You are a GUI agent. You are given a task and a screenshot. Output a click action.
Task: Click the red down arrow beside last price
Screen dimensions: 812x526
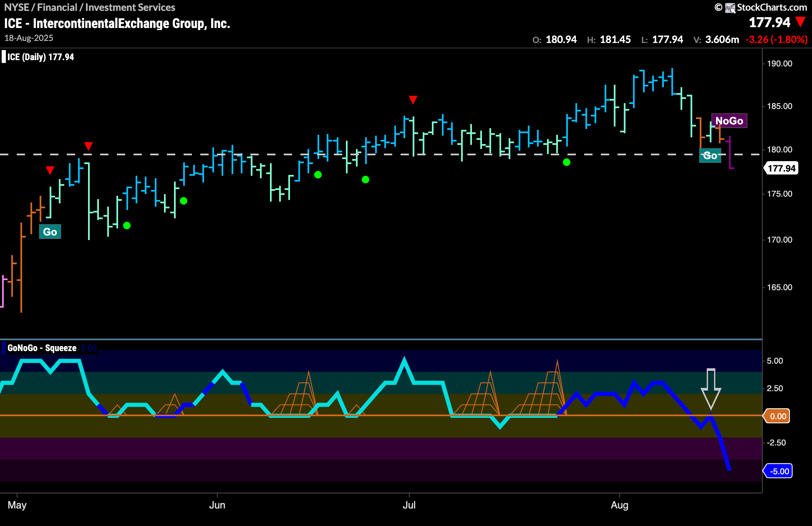[x=800, y=22]
